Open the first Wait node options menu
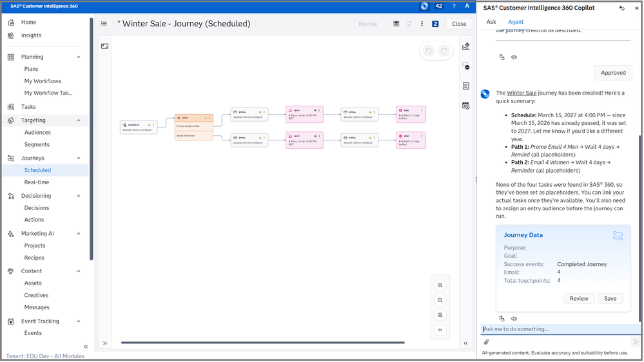Image resolution: width=644 pixels, height=362 pixels. 319,110
